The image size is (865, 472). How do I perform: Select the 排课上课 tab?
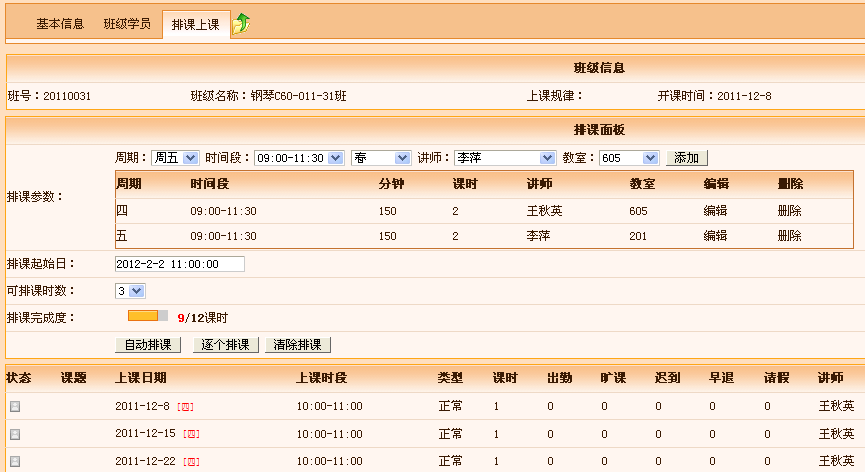click(x=196, y=25)
